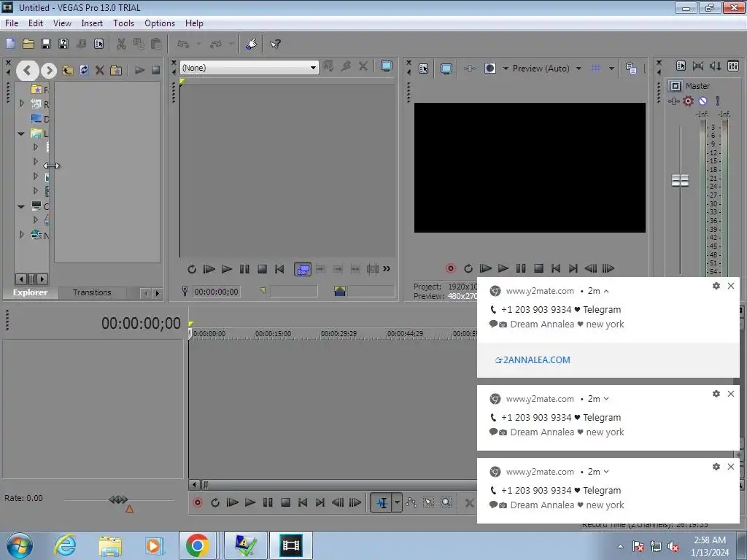
Task: Open the Trimmer (None) media dropdown
Action: [312, 68]
